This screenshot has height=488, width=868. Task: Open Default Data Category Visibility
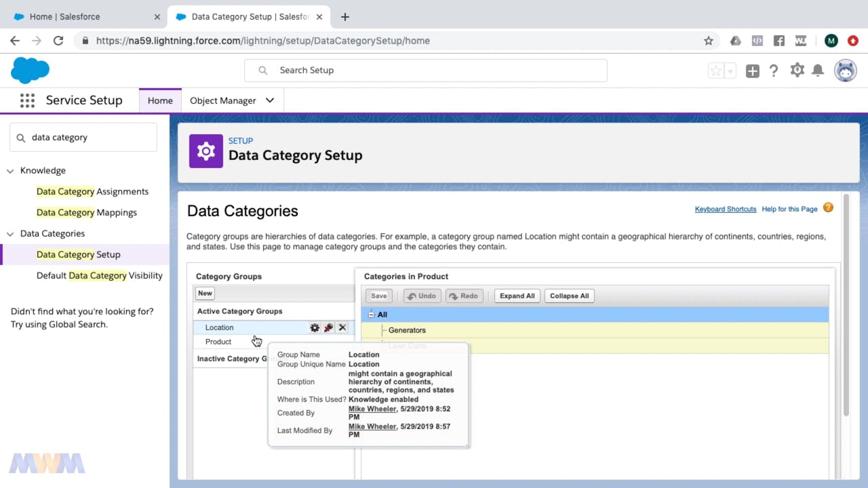[100, 276]
